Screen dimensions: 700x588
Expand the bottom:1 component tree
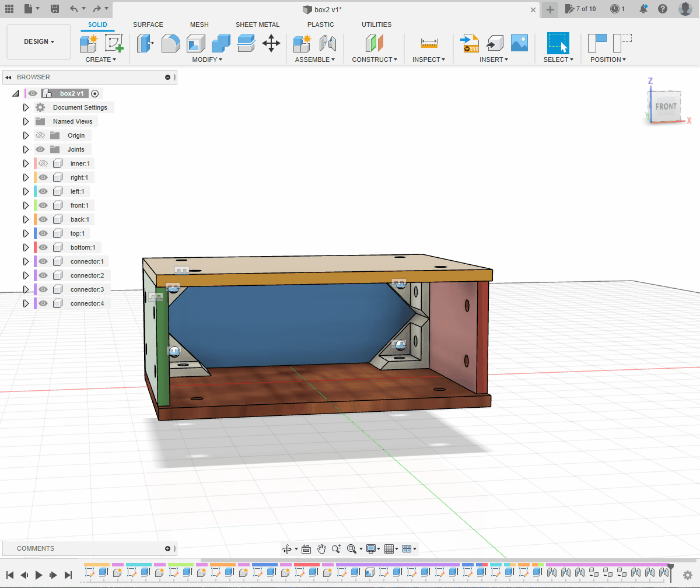tap(26, 247)
